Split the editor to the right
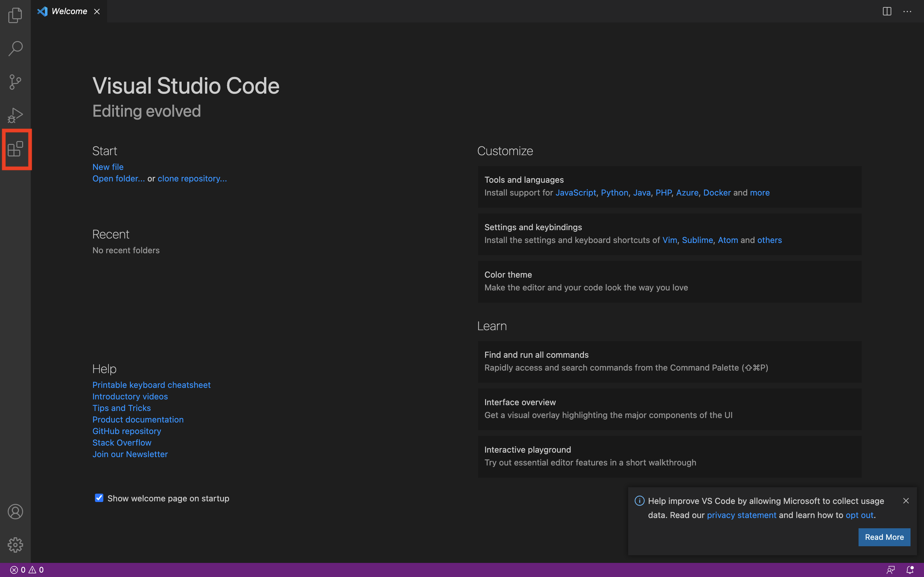The image size is (924, 577). pyautogui.click(x=887, y=12)
